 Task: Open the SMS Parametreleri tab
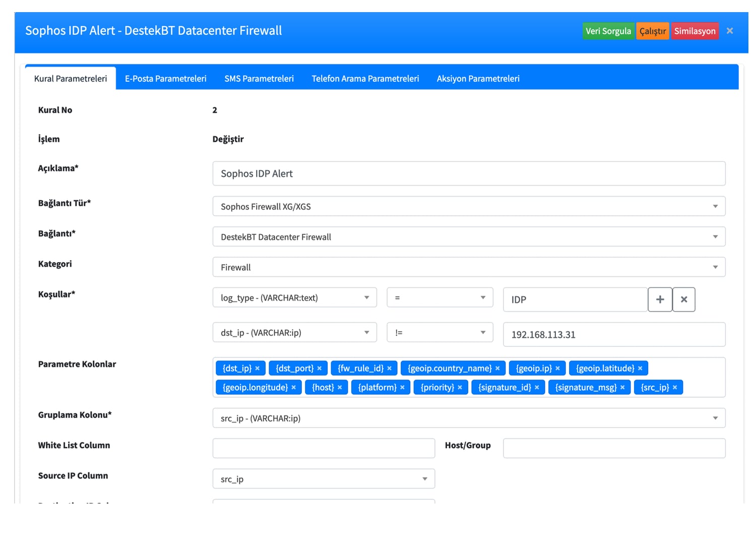point(259,79)
